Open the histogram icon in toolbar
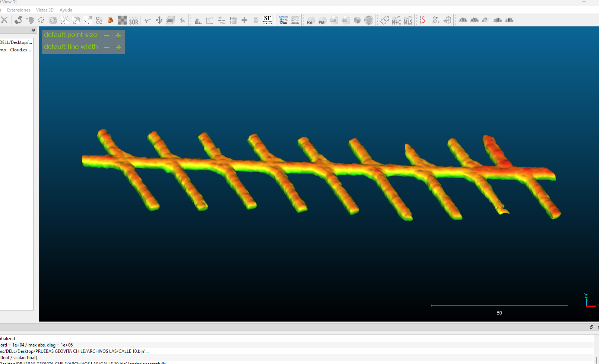599x364 pixels. pyautogui.click(x=198, y=20)
